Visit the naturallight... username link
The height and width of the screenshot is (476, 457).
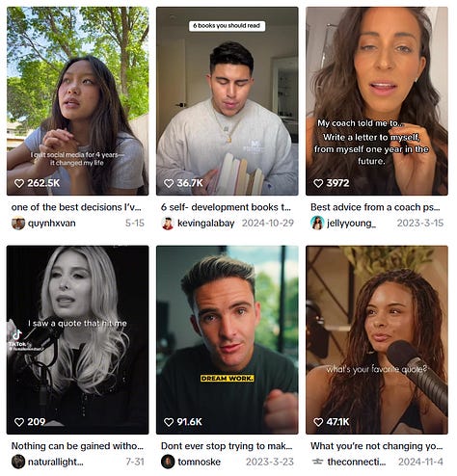tap(56, 462)
